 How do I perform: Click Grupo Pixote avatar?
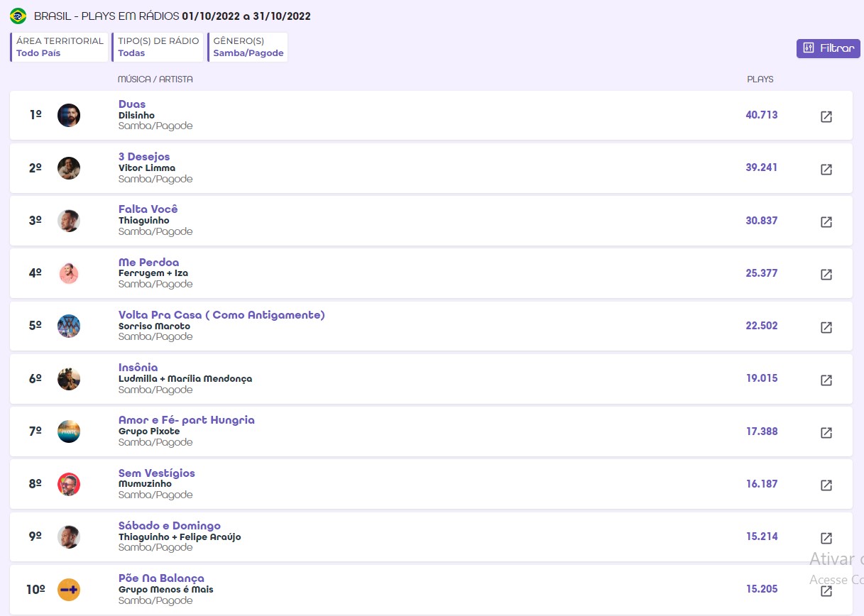69,431
